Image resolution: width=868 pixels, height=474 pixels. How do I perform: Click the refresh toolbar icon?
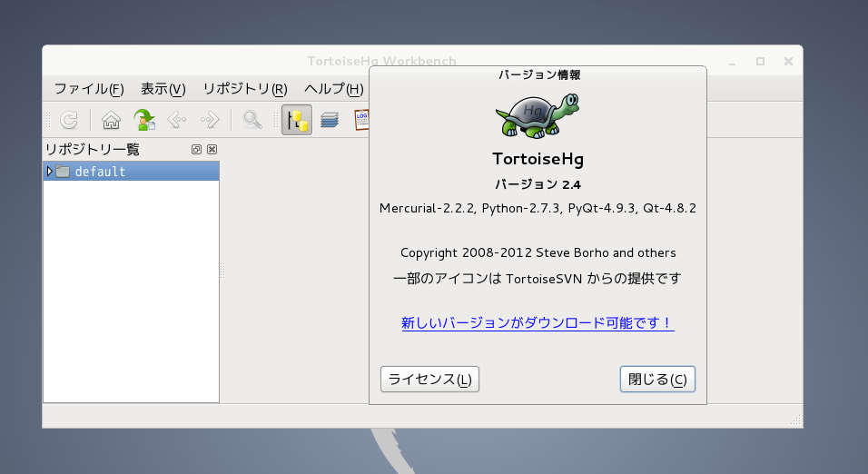[x=69, y=120]
